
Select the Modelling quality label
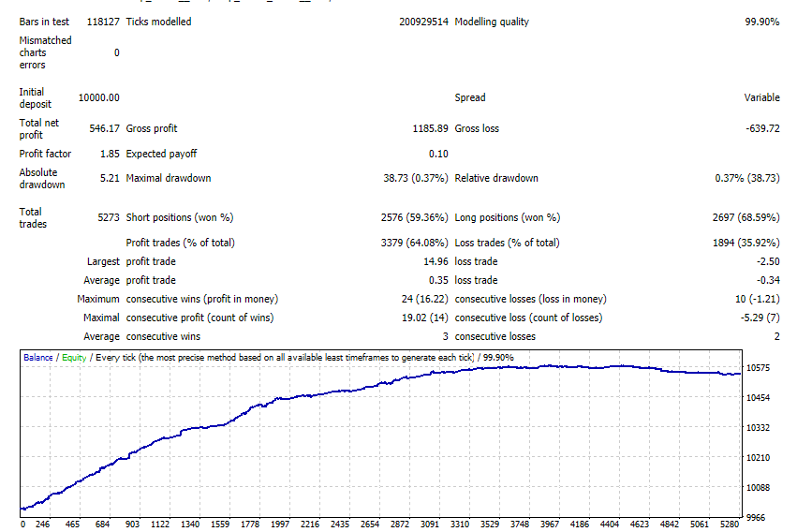point(492,22)
